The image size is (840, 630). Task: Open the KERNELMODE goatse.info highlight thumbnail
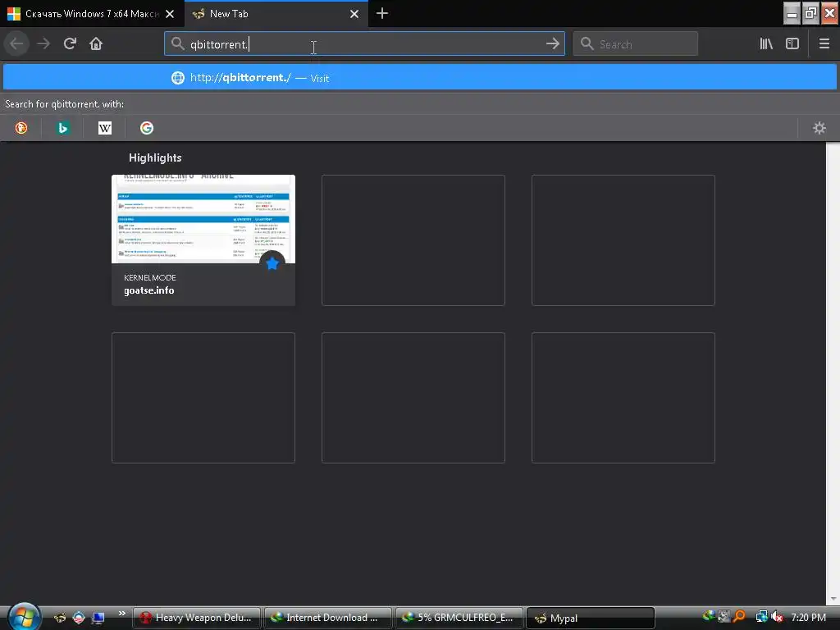[x=203, y=219]
